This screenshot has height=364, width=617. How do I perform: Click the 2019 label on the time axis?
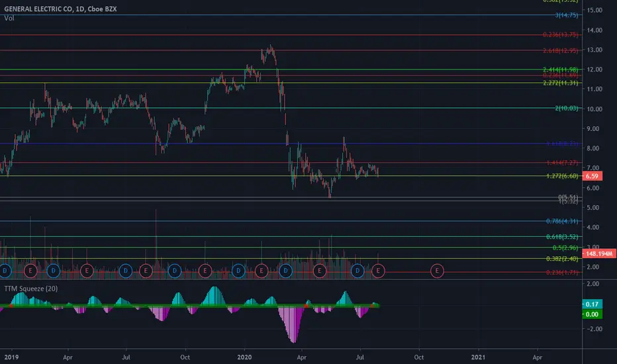pyautogui.click(x=11, y=357)
